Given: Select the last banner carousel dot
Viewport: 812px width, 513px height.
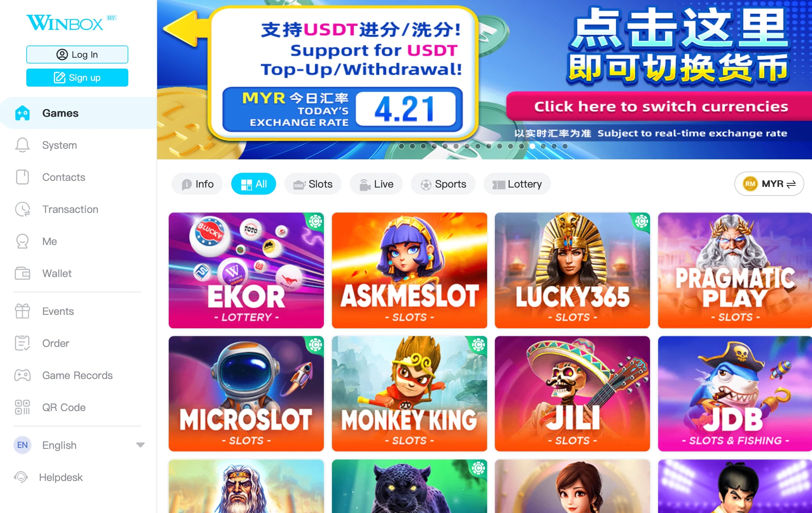Looking at the screenshot, I should (x=565, y=146).
